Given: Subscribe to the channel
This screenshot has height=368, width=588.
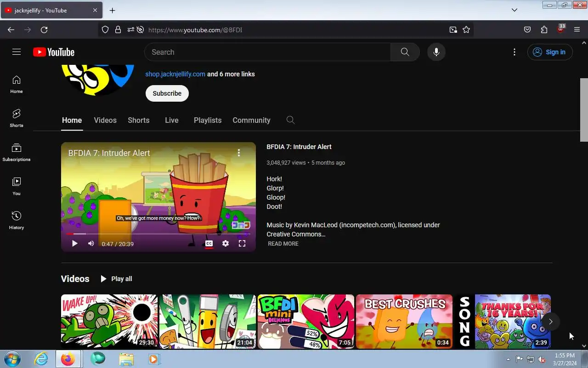Looking at the screenshot, I should 167,93.
